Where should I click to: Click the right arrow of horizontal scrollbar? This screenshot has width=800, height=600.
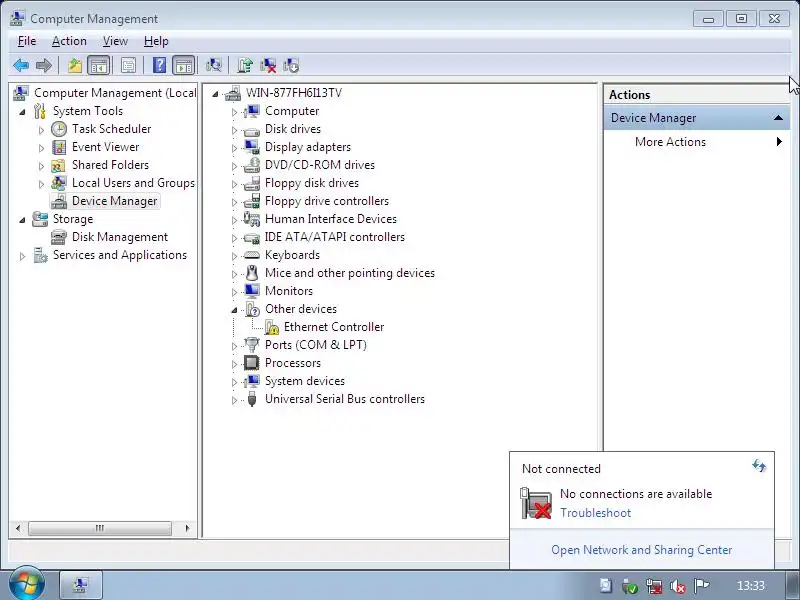coord(187,528)
